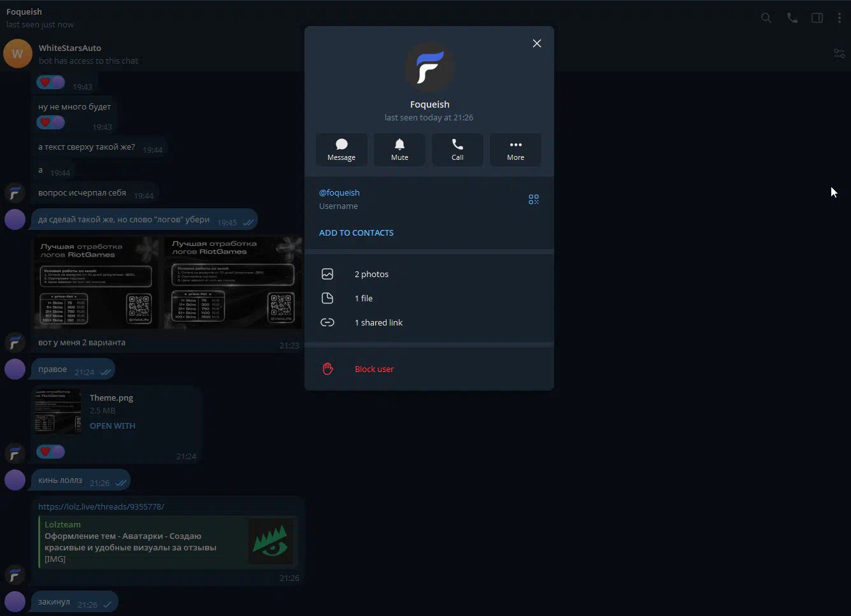This screenshot has height=616, width=851.
Task: Open the Theme.png file thumbnail
Action: [59, 412]
